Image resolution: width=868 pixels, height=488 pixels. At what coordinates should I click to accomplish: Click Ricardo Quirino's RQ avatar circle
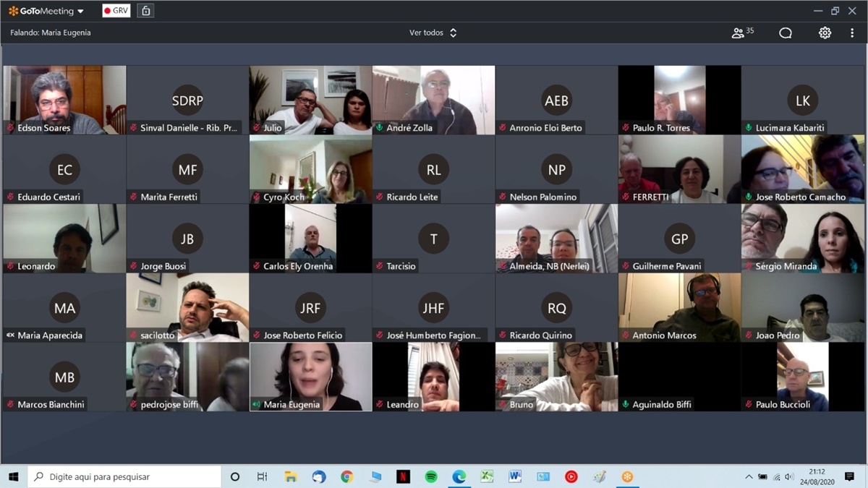556,308
